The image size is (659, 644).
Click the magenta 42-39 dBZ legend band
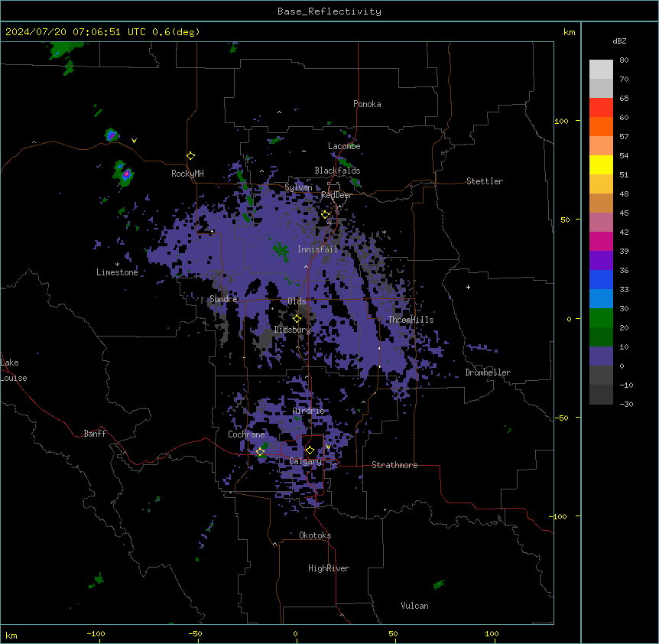(601, 241)
